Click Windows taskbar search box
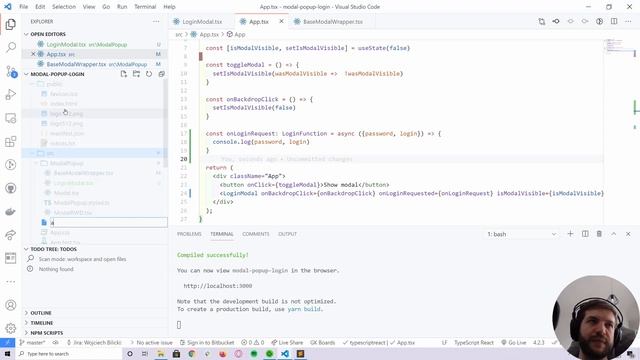640x360 pixels. pyautogui.click(x=69, y=353)
